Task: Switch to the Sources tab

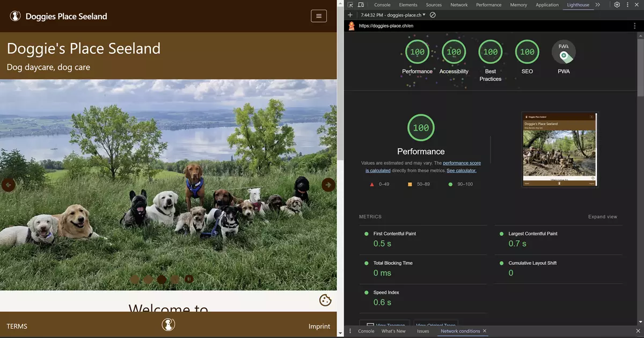Action: point(434,5)
